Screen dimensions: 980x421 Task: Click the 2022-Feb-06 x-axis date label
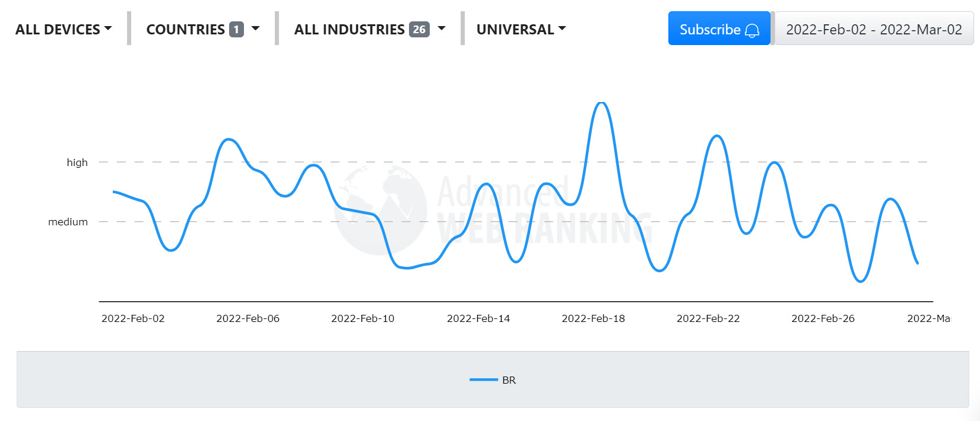(x=248, y=318)
